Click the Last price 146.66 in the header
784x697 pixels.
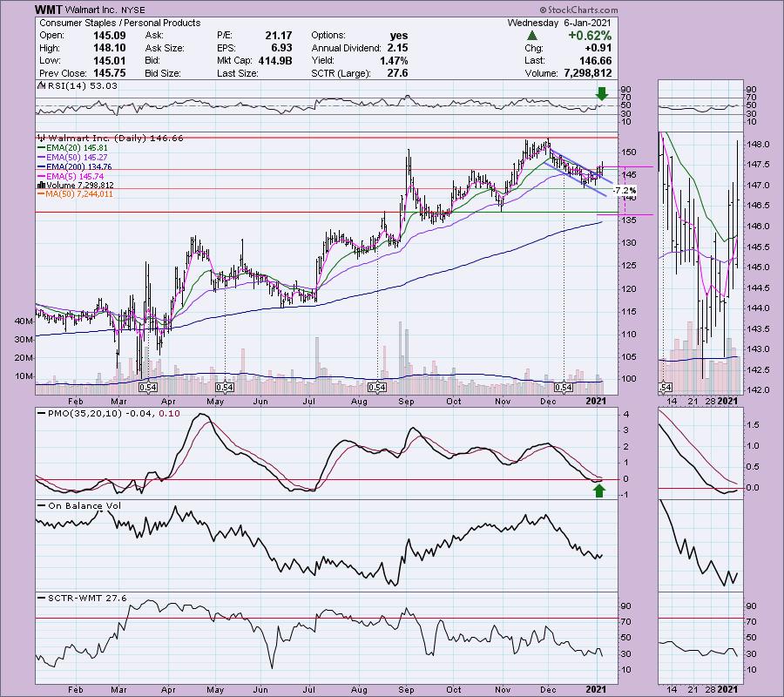tap(595, 60)
